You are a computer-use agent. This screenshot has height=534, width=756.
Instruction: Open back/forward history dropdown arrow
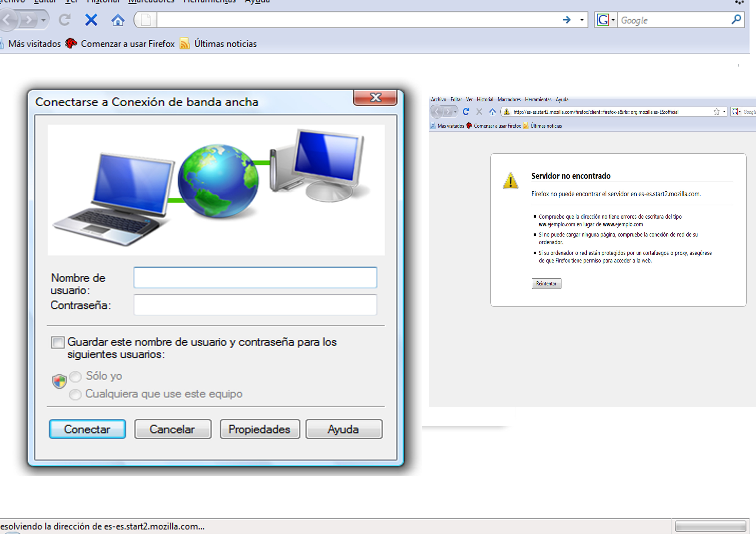pos(43,20)
